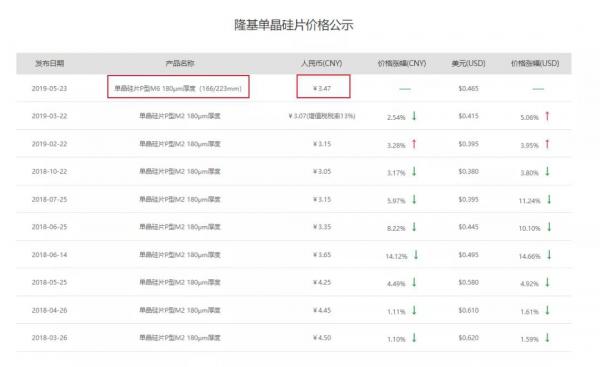This screenshot has width=600, height=367.
Task: Click the USD down arrow beside 1.59%
Action: click(547, 338)
